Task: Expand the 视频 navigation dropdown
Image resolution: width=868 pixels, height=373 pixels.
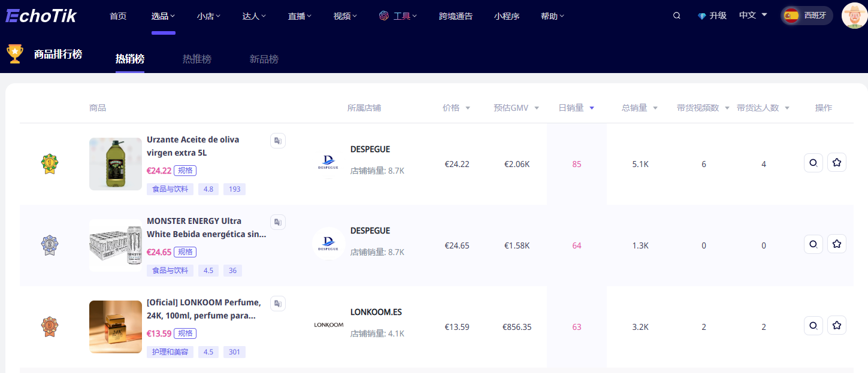Action: [x=345, y=16]
